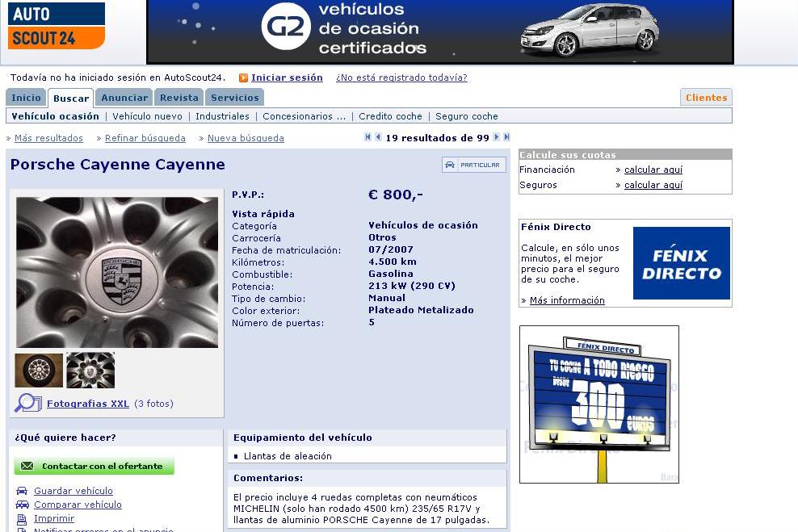Viewport: 798px width, 532px height.
Task: Go to the first result using the skip-back arrow
Action: pyautogui.click(x=368, y=137)
